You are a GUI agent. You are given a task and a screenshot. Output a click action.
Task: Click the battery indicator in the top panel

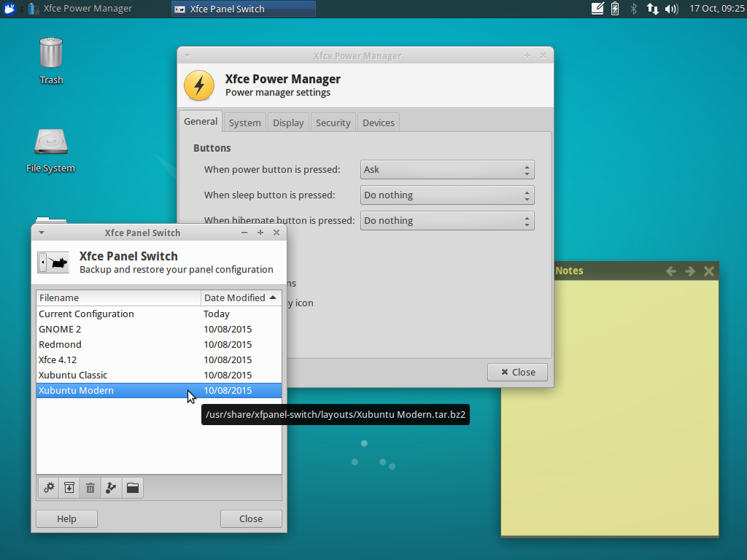[x=614, y=9]
